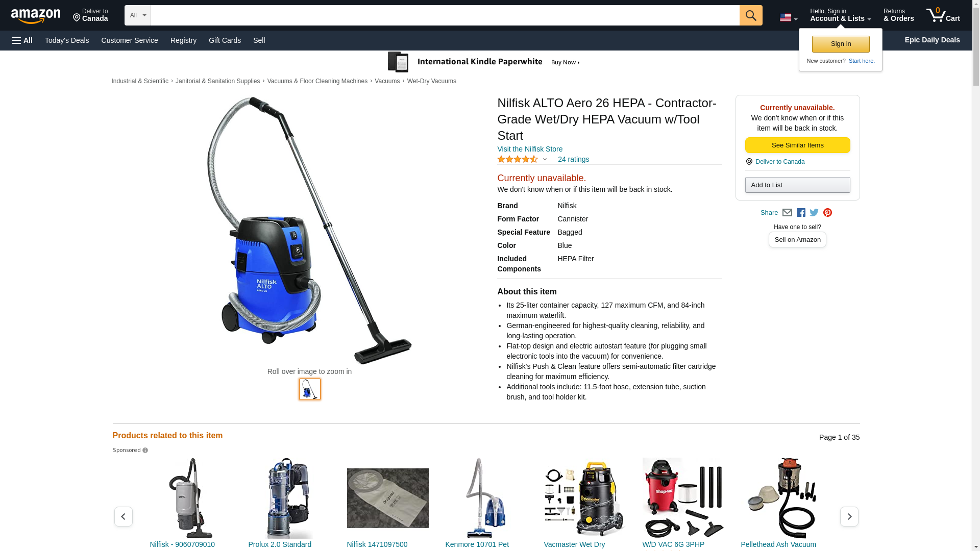This screenshot has width=980, height=551.
Task: Open the country flag language dropdown
Action: pyautogui.click(x=789, y=18)
